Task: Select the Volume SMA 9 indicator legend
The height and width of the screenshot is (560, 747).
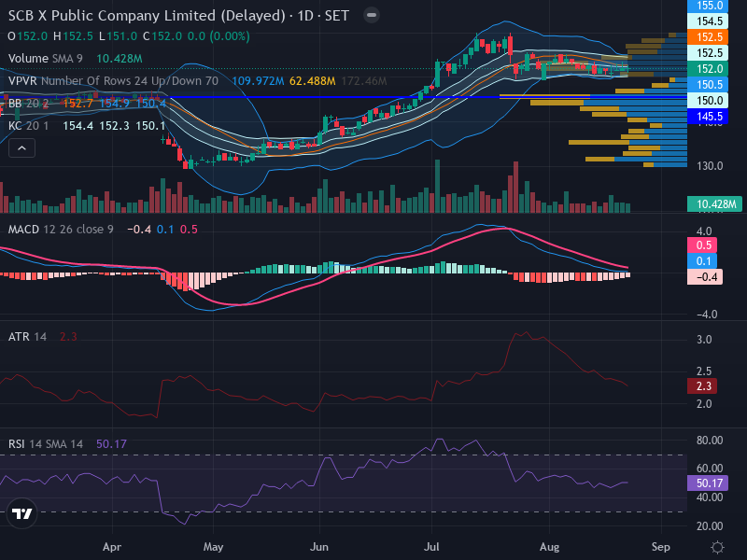Action: pyautogui.click(x=45, y=59)
